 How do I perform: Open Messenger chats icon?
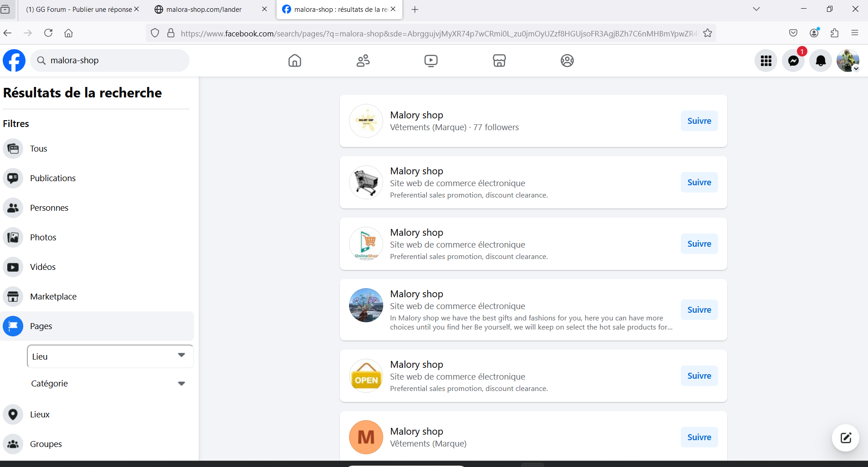(x=793, y=61)
